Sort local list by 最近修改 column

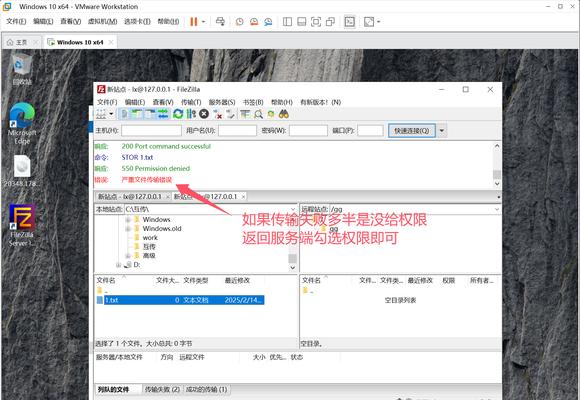pyautogui.click(x=238, y=280)
